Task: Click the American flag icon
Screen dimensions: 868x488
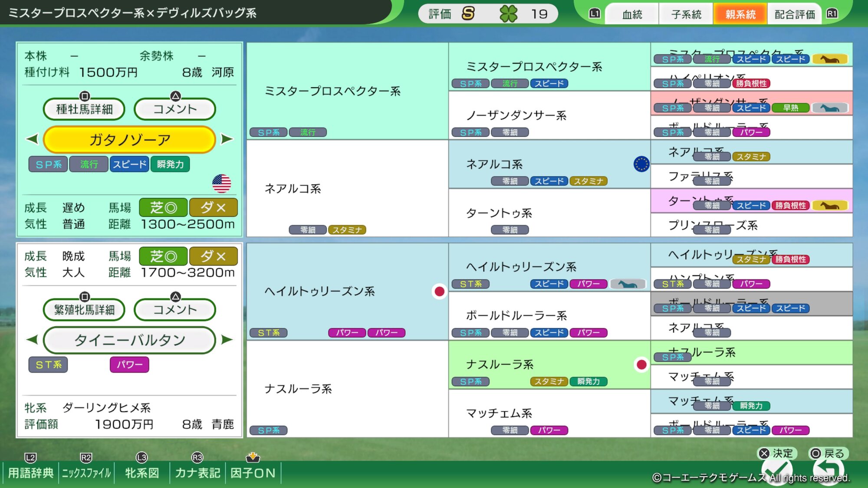Action: coord(221,183)
